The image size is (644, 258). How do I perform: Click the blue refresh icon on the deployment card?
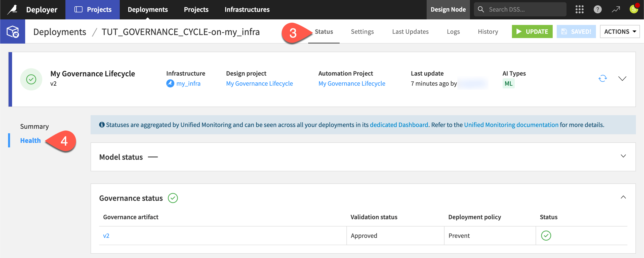point(603,78)
